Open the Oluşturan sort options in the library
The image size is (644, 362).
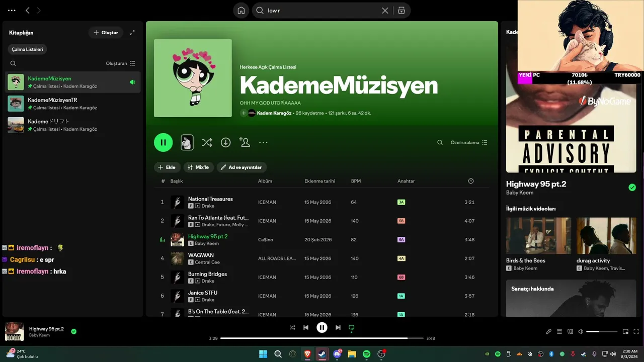point(121,63)
